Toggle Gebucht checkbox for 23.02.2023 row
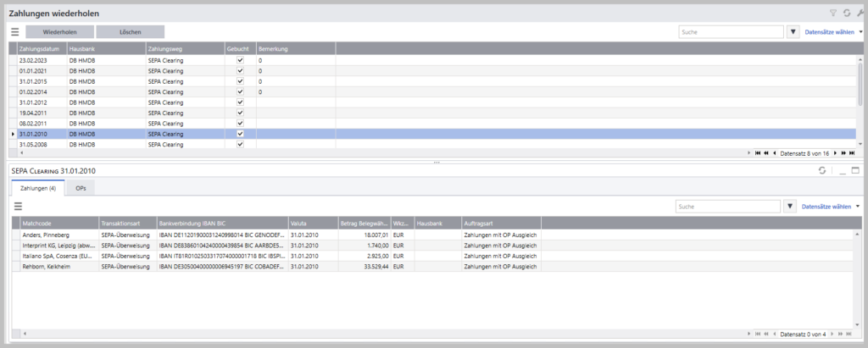The height and width of the screenshot is (348, 868). pyautogui.click(x=240, y=60)
